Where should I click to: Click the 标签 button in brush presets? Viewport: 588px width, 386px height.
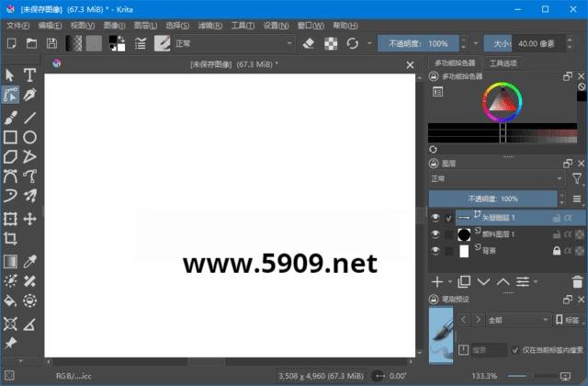(567, 319)
